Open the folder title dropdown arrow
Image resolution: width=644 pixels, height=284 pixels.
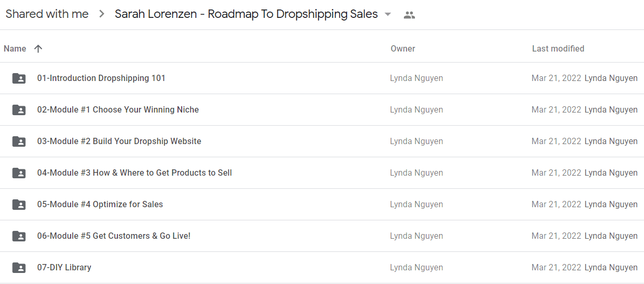click(x=388, y=15)
